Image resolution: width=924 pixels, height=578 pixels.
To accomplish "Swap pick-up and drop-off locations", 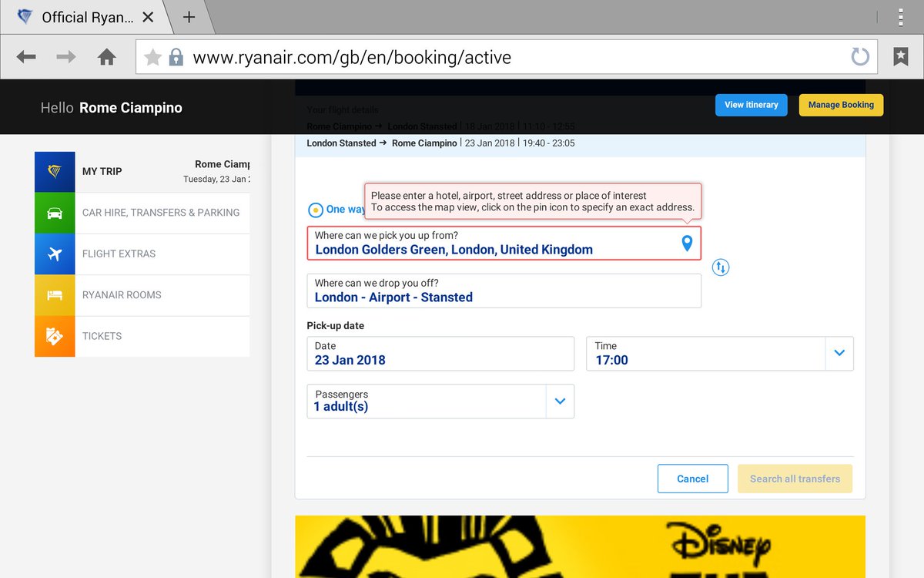I will 721,267.
